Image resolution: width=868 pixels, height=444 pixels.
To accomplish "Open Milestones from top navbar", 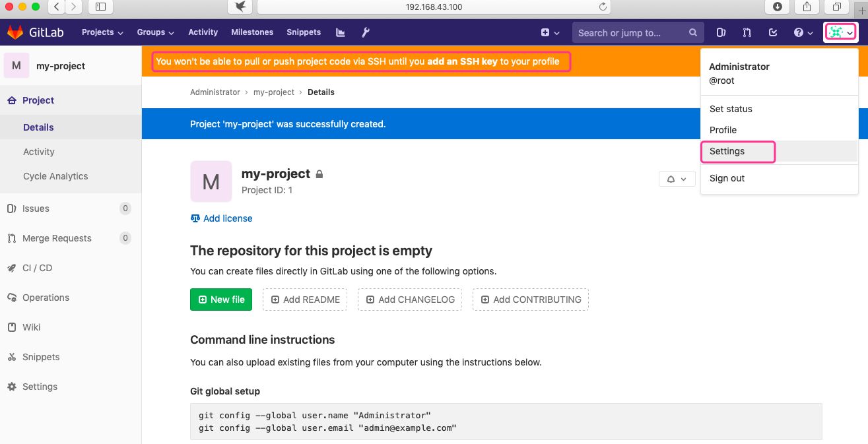I will 252,32.
